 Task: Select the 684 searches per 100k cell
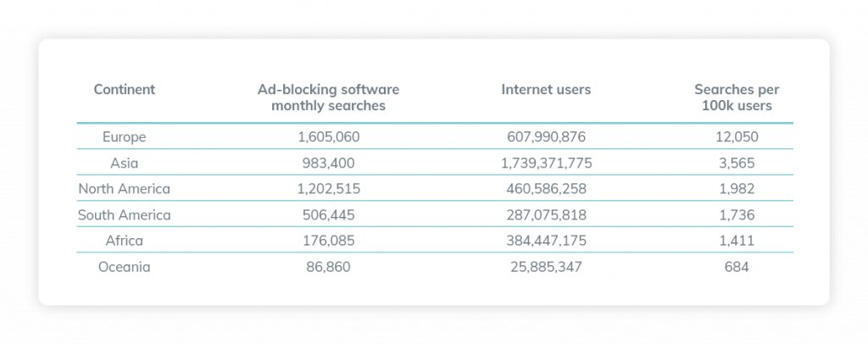coord(736,267)
